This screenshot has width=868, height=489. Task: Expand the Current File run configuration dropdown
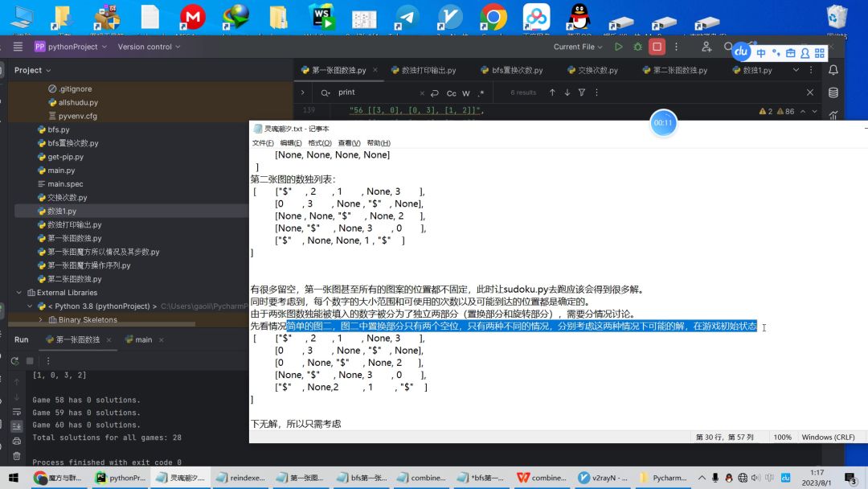point(579,47)
